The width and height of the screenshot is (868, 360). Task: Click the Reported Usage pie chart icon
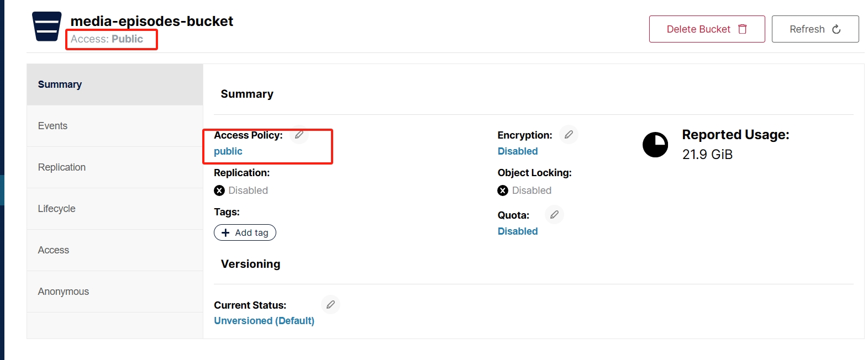tap(655, 145)
